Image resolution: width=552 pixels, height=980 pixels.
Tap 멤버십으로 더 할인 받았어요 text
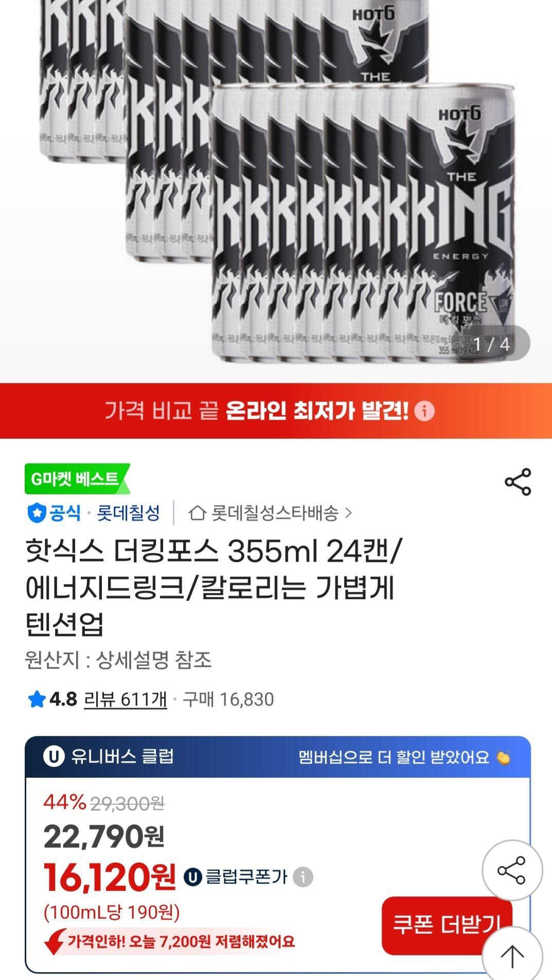click(x=394, y=757)
